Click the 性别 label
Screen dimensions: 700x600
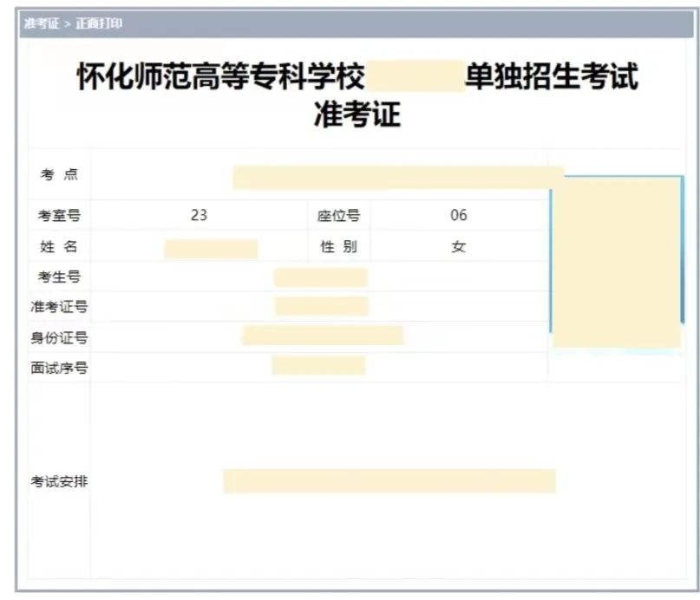[x=338, y=247]
